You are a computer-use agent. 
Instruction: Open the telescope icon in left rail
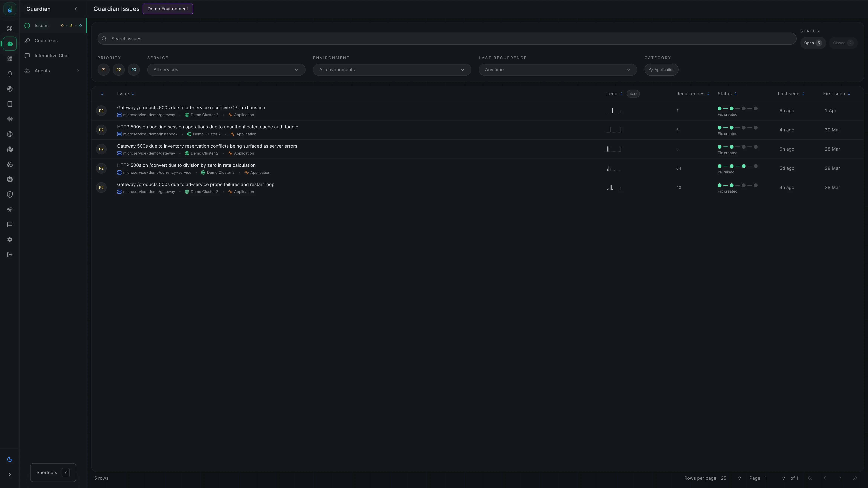pos(10,210)
